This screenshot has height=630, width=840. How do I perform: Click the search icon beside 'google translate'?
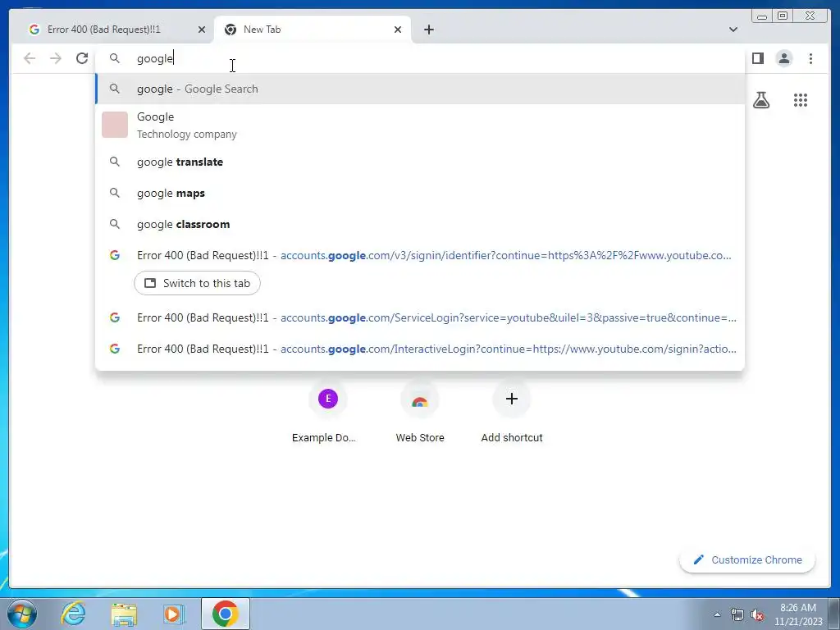(x=115, y=162)
